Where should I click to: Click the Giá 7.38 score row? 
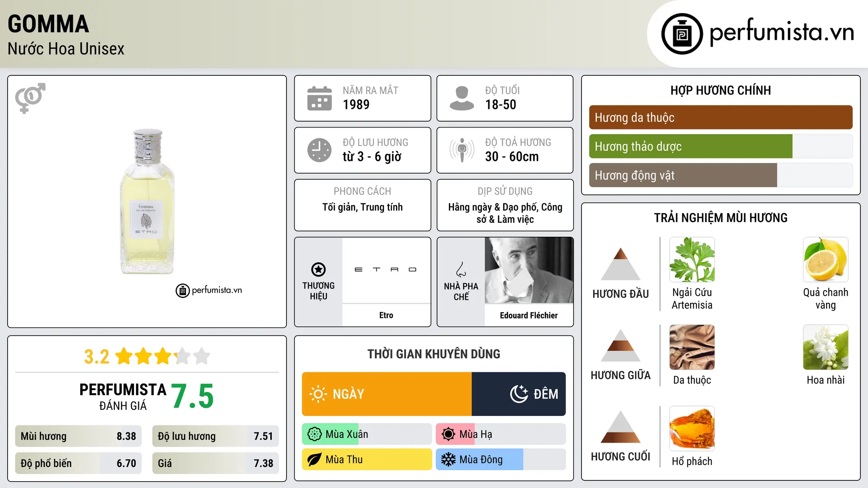tap(215, 463)
